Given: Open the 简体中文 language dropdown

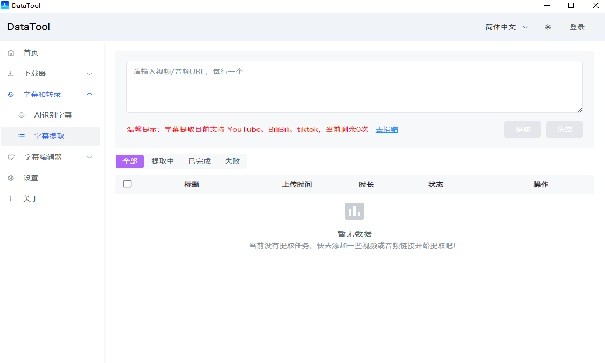Looking at the screenshot, I should click(x=506, y=27).
